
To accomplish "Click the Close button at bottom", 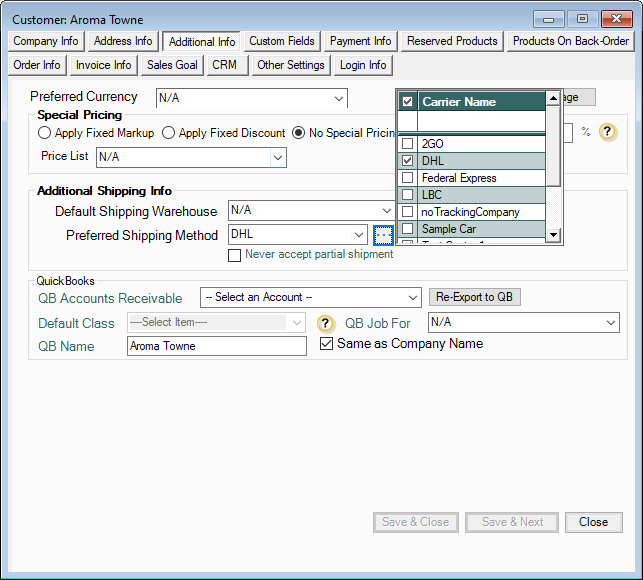I will pos(593,522).
